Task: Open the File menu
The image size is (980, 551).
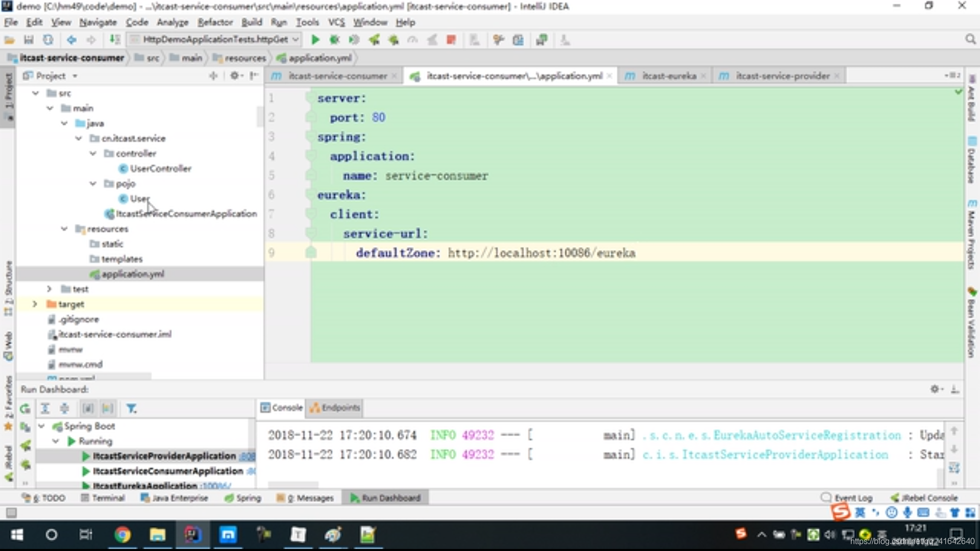Action: coord(11,22)
